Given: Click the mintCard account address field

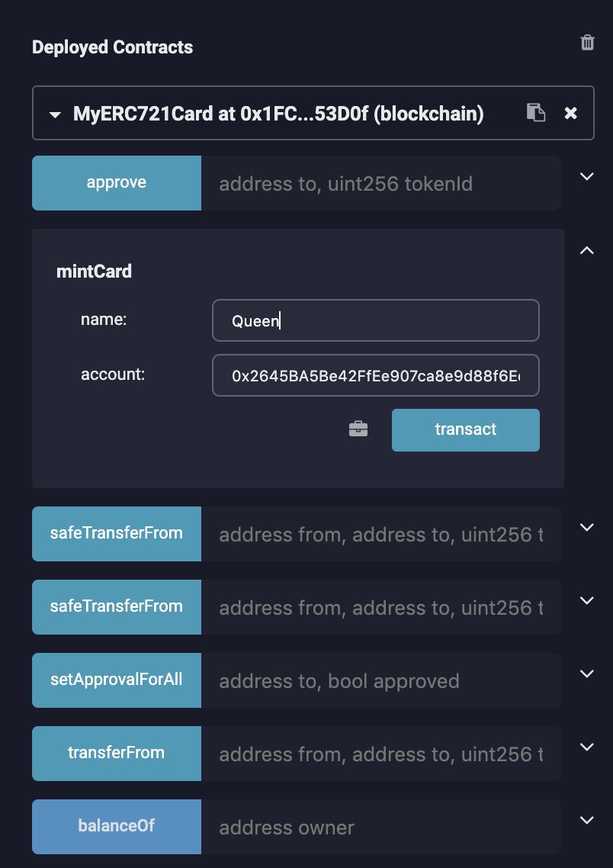Looking at the screenshot, I should (375, 375).
